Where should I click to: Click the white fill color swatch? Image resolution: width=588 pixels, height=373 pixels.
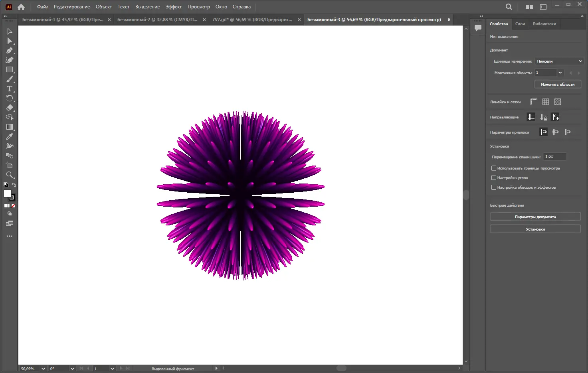point(7,193)
